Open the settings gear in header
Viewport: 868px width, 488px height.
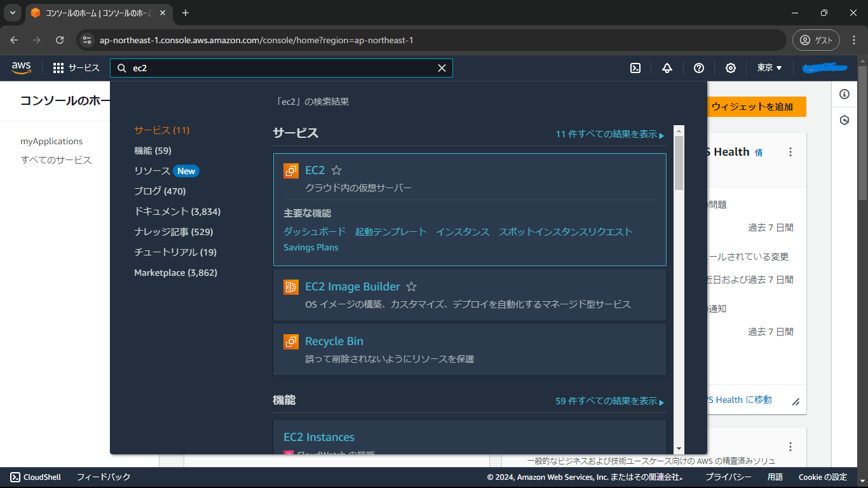point(731,68)
